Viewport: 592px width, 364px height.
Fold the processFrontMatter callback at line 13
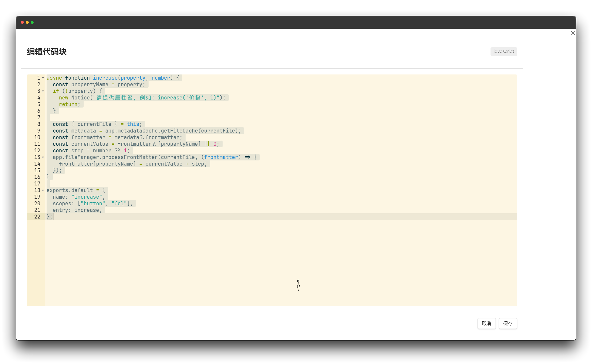(x=43, y=157)
